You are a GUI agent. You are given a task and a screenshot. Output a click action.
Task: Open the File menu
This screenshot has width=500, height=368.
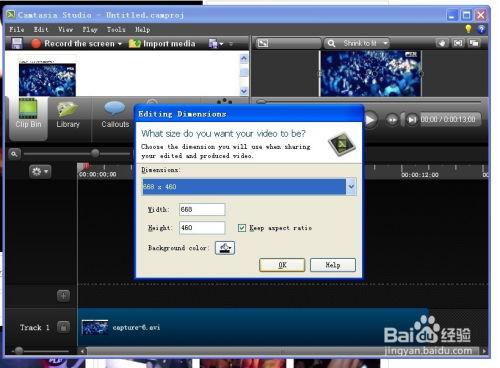coord(17,29)
